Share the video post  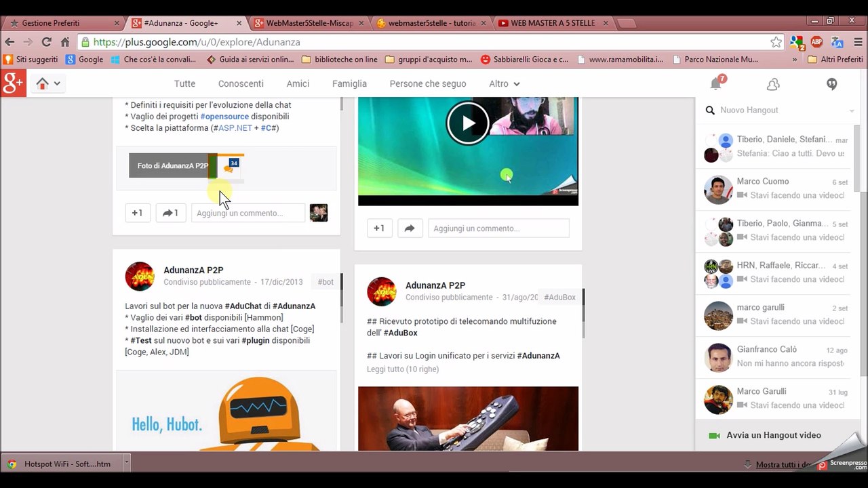coord(410,228)
